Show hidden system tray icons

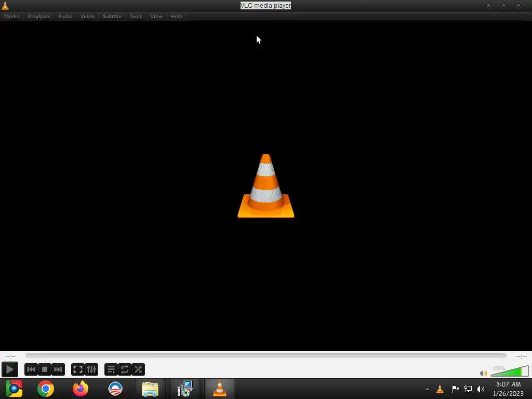[427, 389]
